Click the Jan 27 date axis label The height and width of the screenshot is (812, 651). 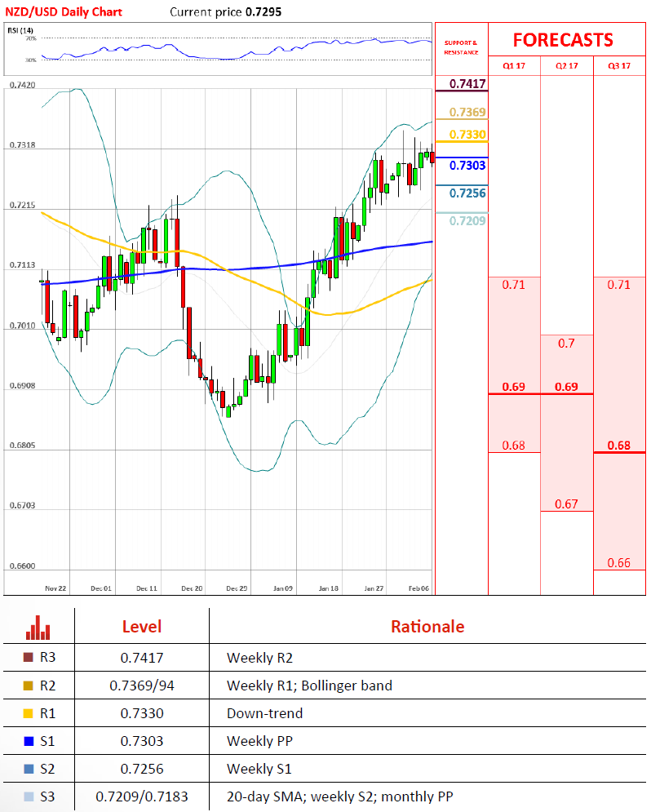(374, 588)
